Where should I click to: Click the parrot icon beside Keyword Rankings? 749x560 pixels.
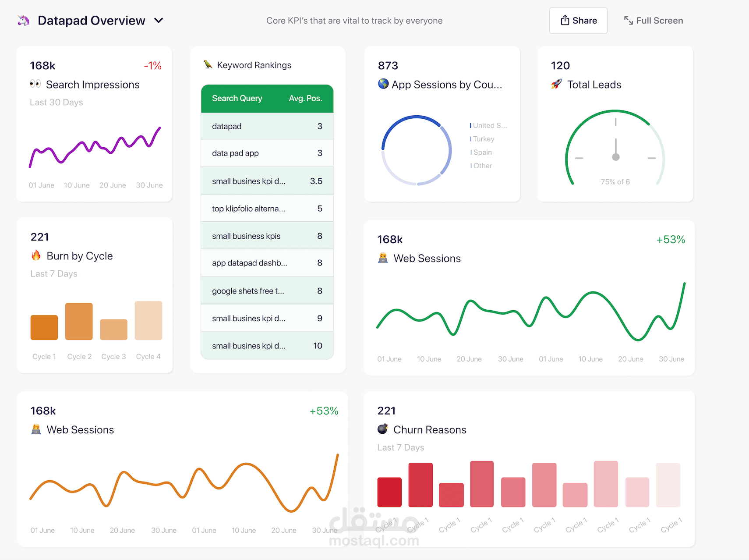[x=208, y=65]
